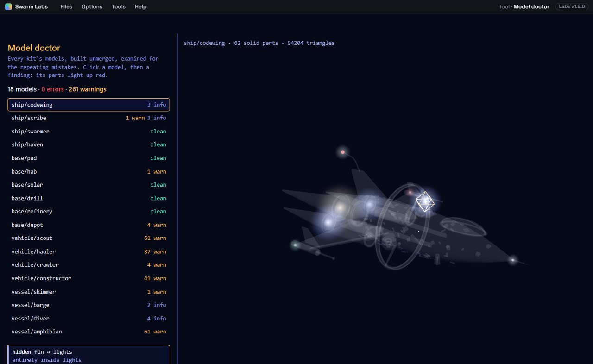
Task: Click the white wireframe octahedron on the ship
Action: (x=425, y=201)
